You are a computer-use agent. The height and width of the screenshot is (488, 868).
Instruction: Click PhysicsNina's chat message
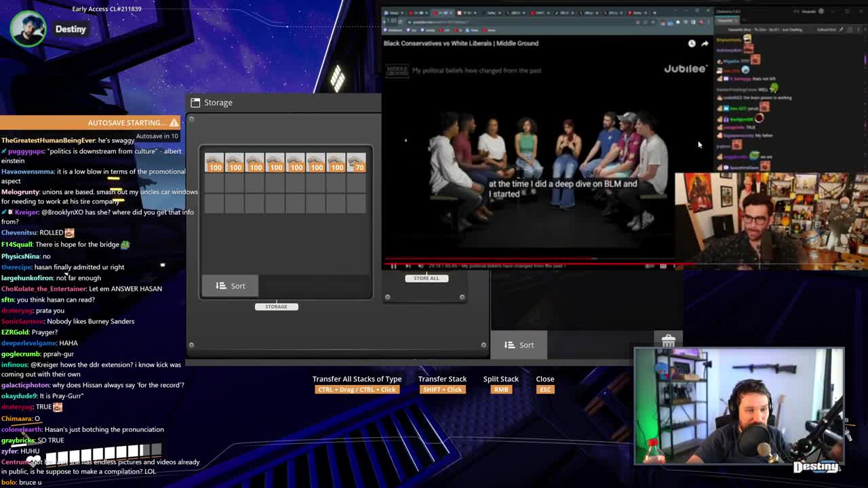26,256
